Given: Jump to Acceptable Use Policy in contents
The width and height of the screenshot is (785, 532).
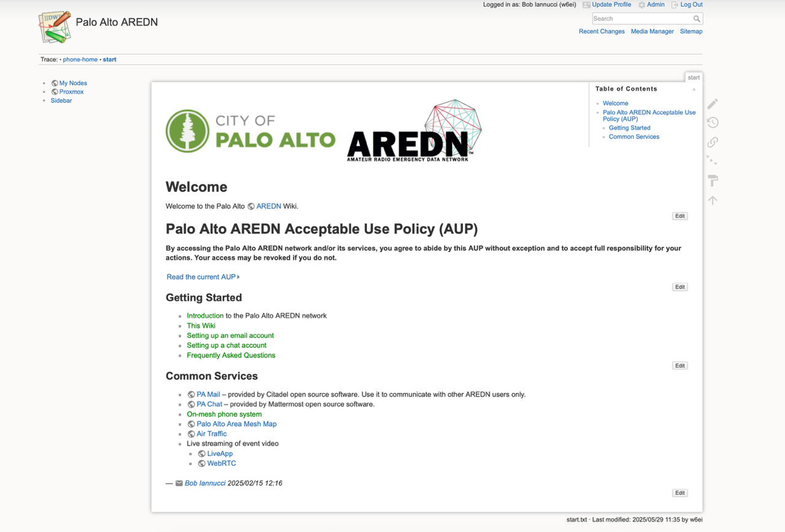Looking at the screenshot, I should click(x=649, y=116).
